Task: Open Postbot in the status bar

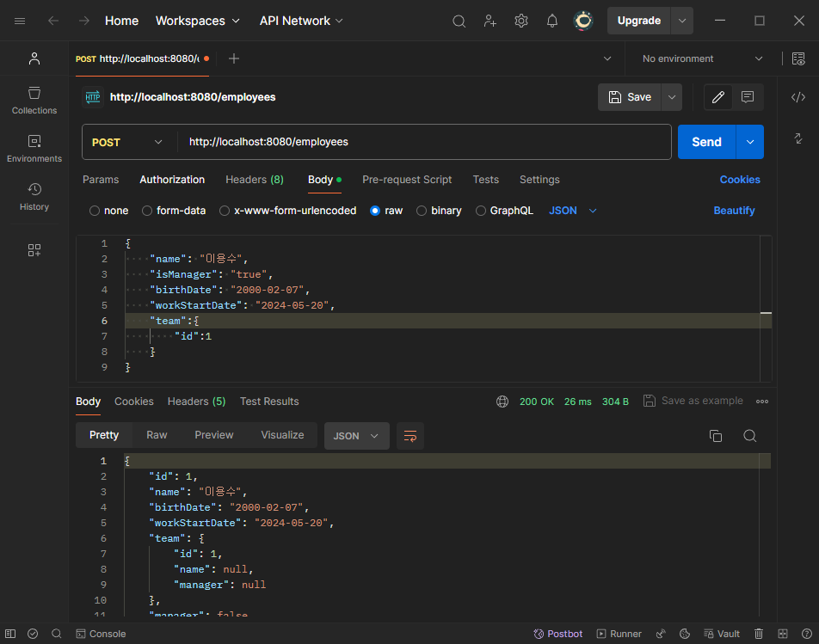Action: 557,634
